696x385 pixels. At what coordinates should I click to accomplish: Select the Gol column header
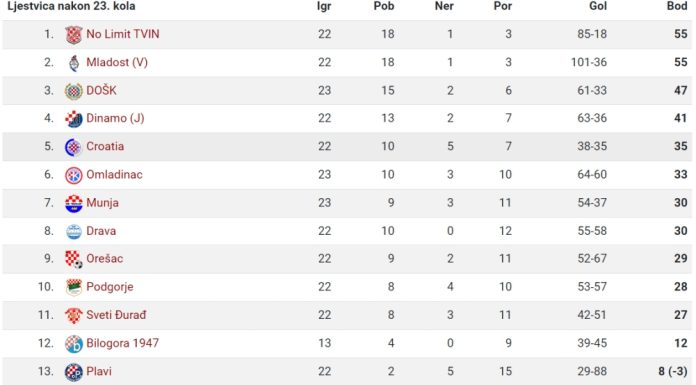[x=598, y=6]
